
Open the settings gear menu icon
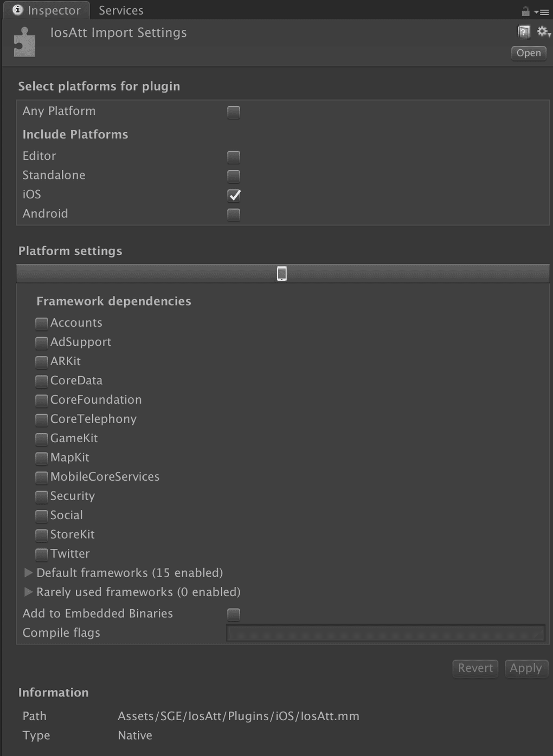point(542,32)
